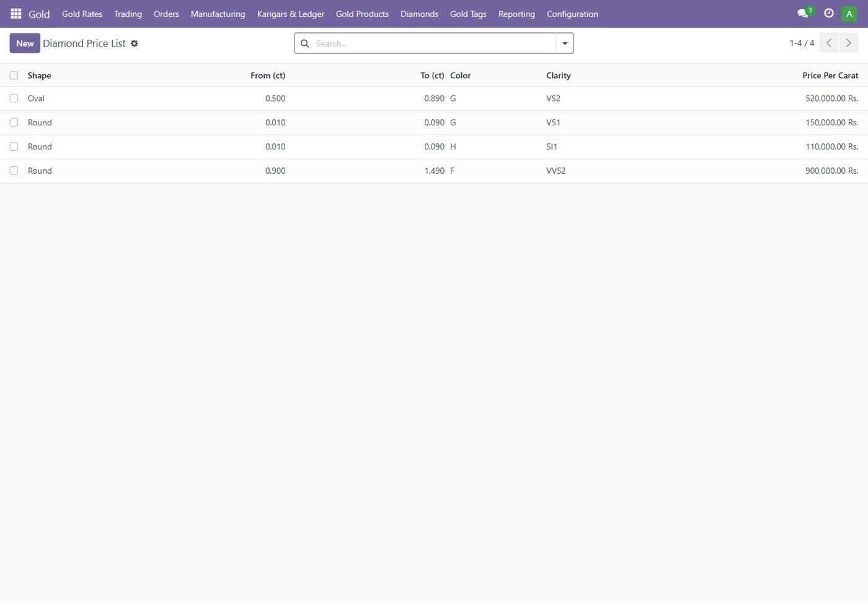Click the Oval shape cell
The width and height of the screenshot is (868, 603).
36,98
